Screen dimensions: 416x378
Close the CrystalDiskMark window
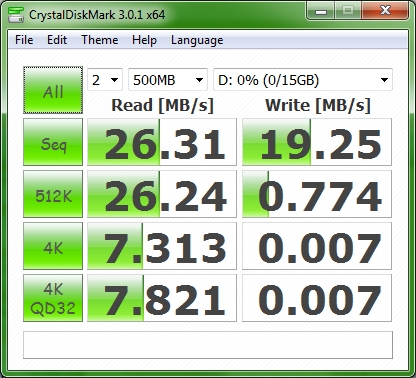385,11
